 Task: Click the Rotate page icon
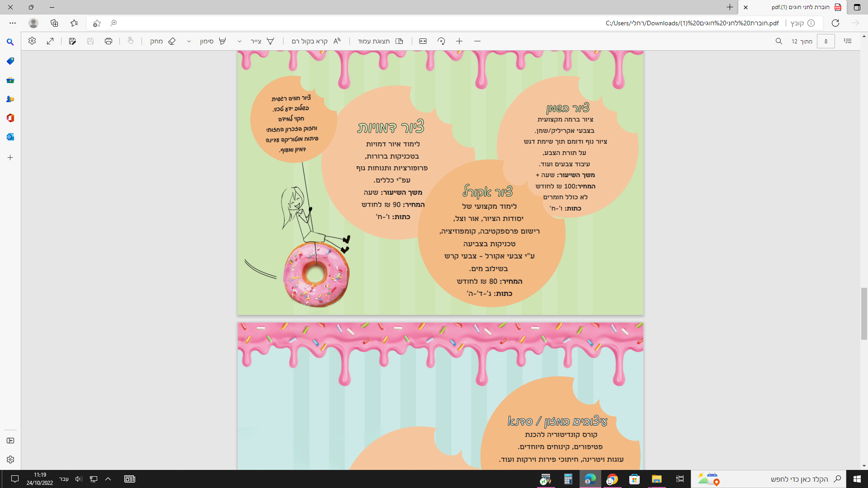click(x=441, y=41)
